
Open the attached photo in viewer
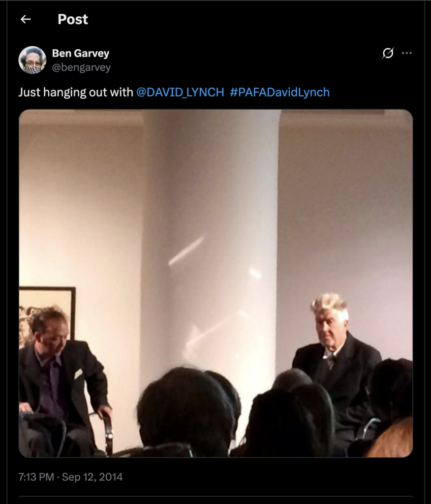[x=215, y=283]
